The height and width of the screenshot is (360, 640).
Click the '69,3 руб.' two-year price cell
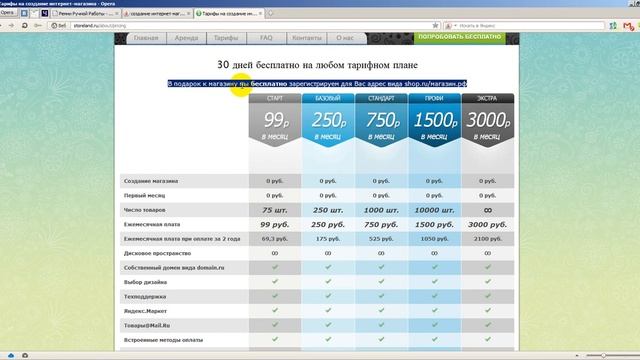275,239
